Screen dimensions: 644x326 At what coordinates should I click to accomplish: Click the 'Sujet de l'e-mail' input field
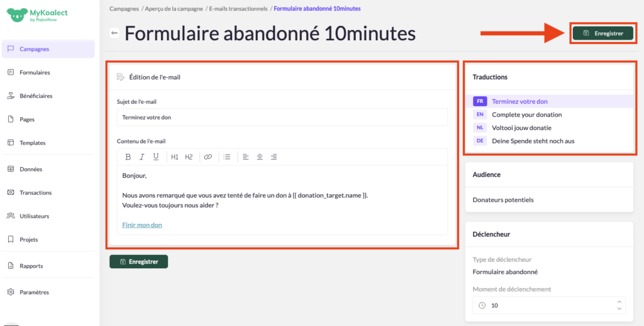[282, 117]
